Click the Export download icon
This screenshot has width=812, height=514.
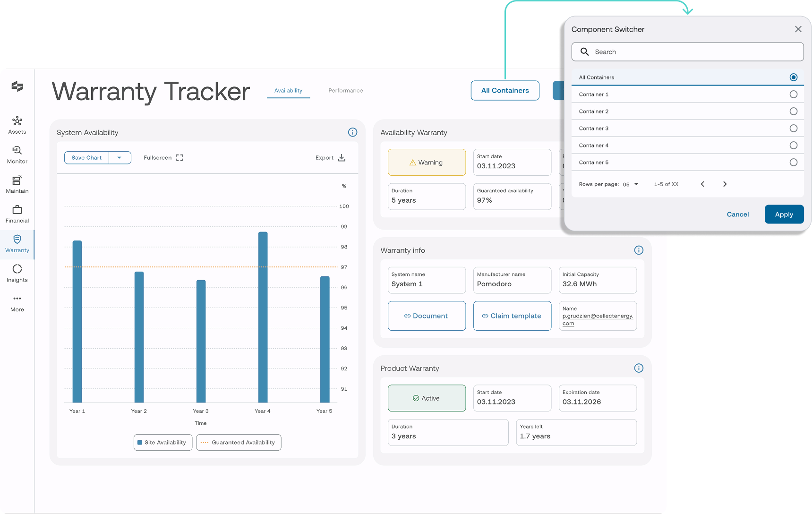click(342, 158)
